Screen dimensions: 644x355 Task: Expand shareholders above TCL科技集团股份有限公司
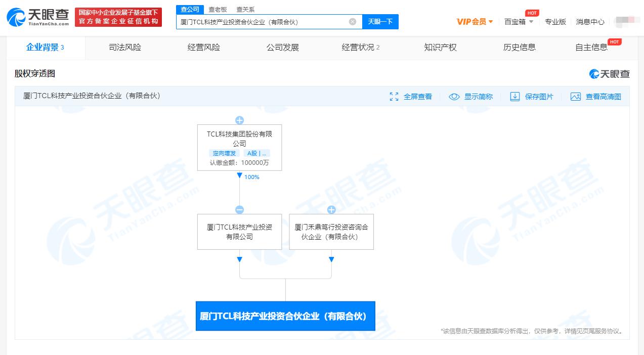[240, 120]
